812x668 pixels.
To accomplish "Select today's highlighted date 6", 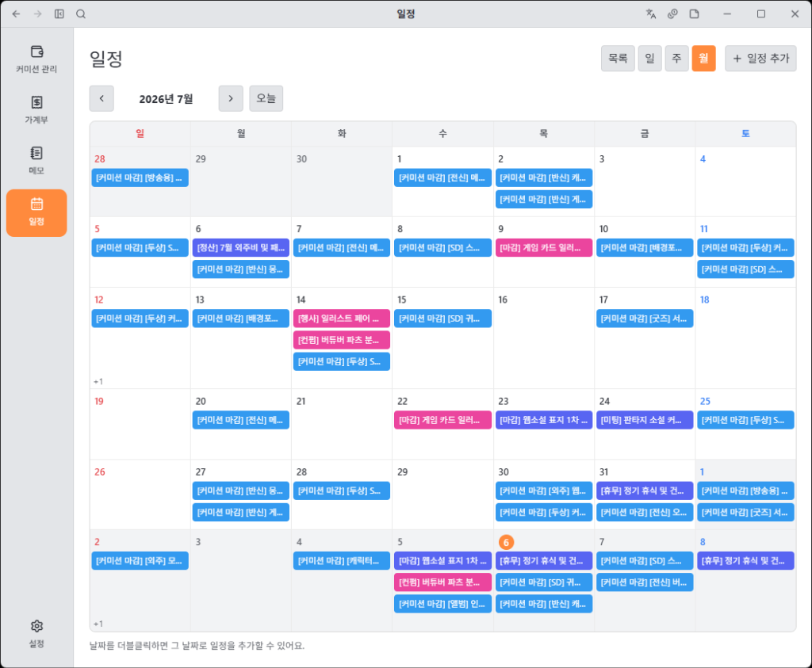I will click(x=506, y=542).
